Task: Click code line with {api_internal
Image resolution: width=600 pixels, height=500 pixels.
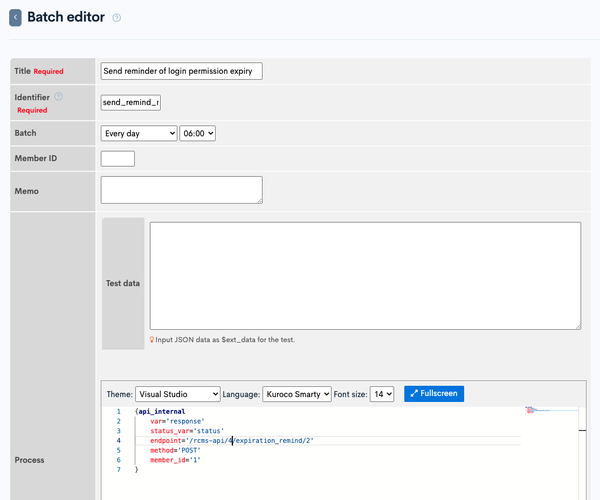Action: pyautogui.click(x=160, y=411)
